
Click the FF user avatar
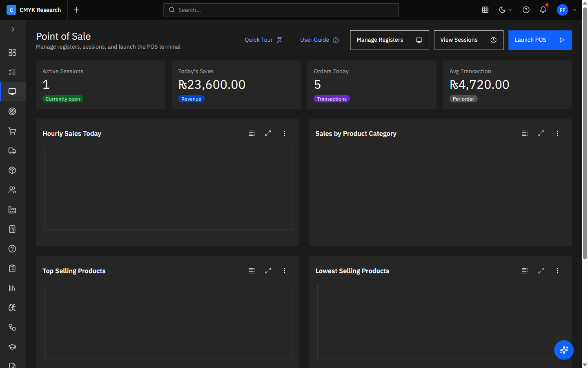click(x=562, y=10)
